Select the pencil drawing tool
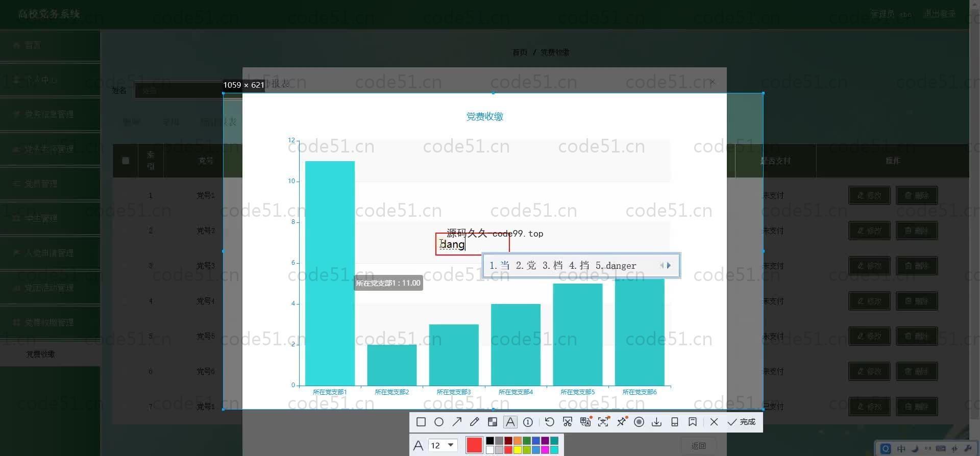This screenshot has height=456, width=980. [x=475, y=422]
